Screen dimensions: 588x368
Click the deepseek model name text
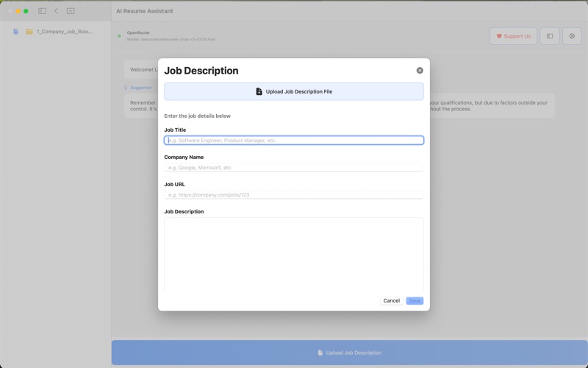171,39
